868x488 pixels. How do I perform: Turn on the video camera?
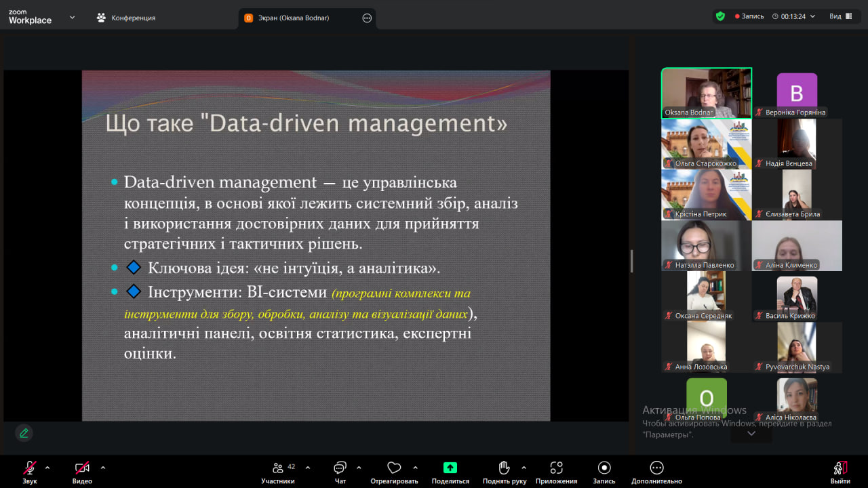coord(82,468)
